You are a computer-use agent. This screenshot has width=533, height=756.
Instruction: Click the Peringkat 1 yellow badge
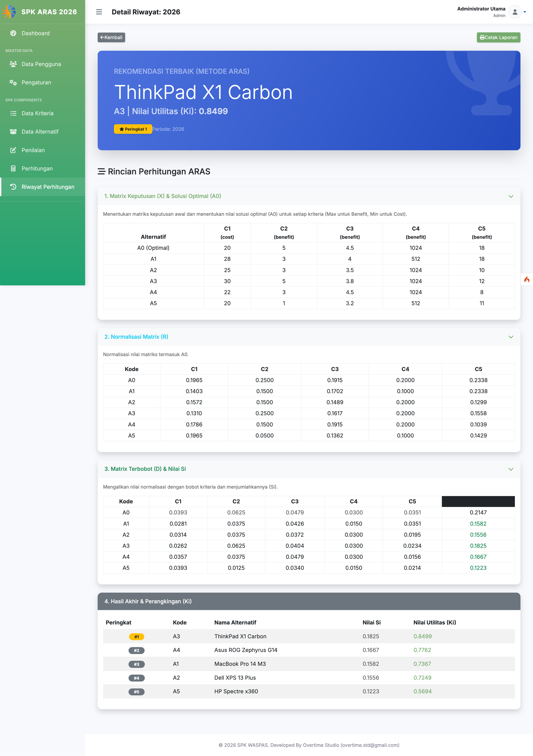(x=133, y=129)
